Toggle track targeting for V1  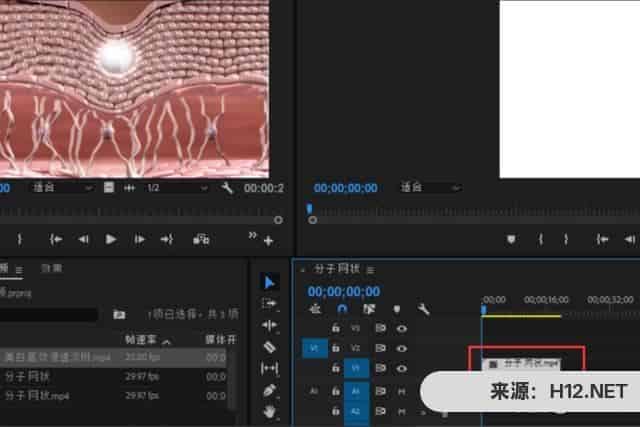click(x=356, y=368)
